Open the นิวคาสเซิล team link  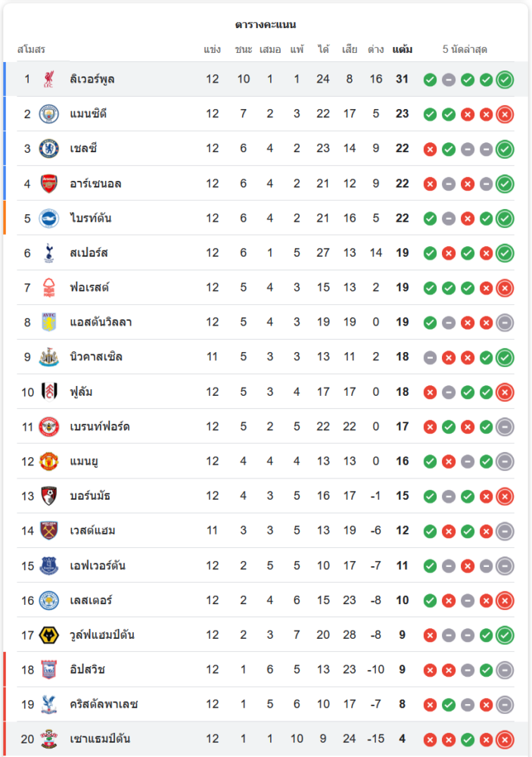[x=96, y=357]
